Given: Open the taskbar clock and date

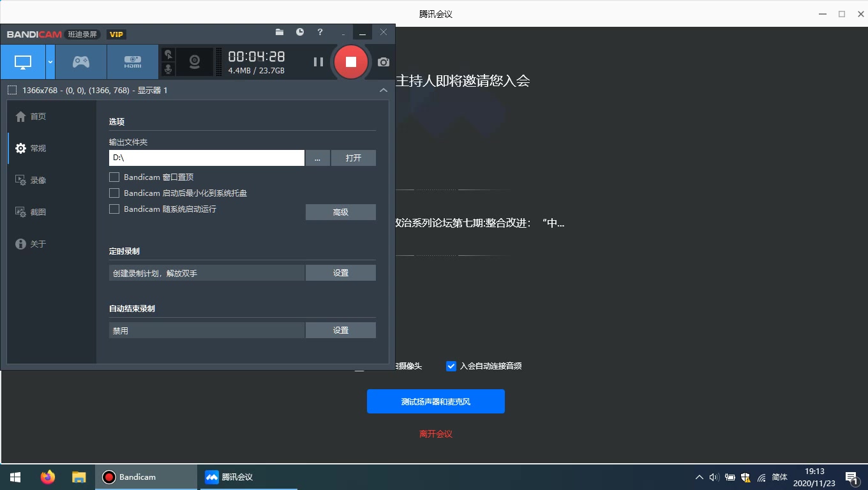Looking at the screenshot, I should (814, 477).
